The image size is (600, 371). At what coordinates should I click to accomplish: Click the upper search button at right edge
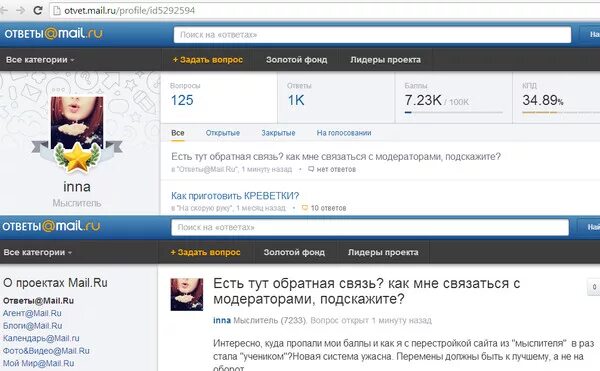[x=590, y=35]
